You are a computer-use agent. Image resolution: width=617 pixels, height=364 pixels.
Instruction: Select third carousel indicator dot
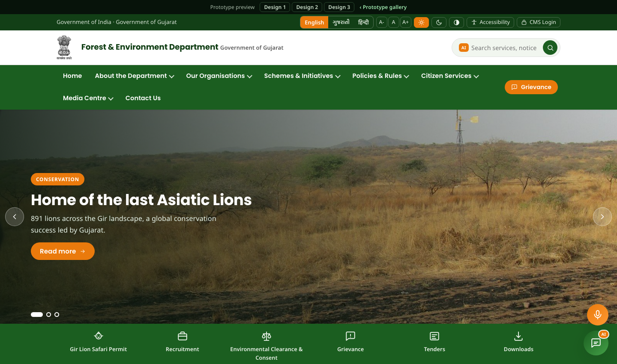point(57,314)
